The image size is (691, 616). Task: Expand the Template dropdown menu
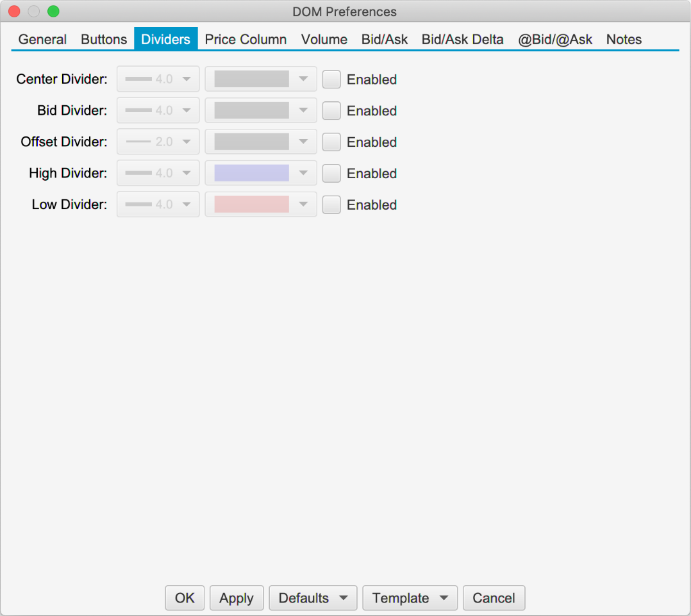pyautogui.click(x=410, y=598)
